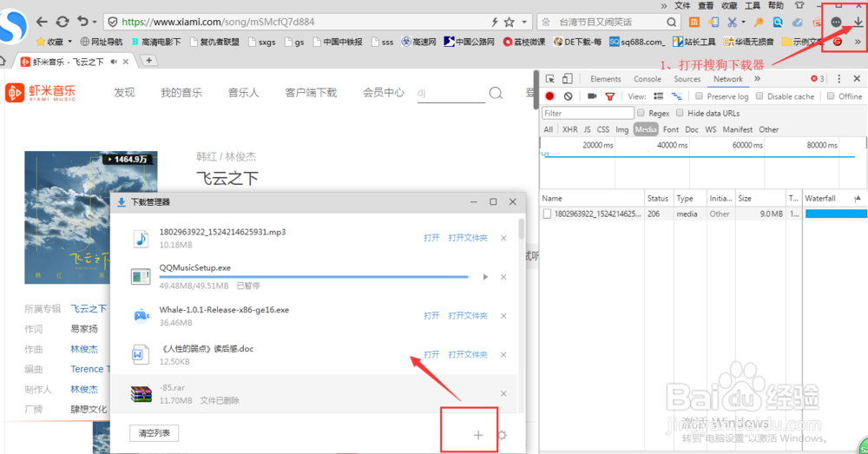868x454 pixels.
Task: Switch to DevTools Elements tab
Action: coord(605,79)
